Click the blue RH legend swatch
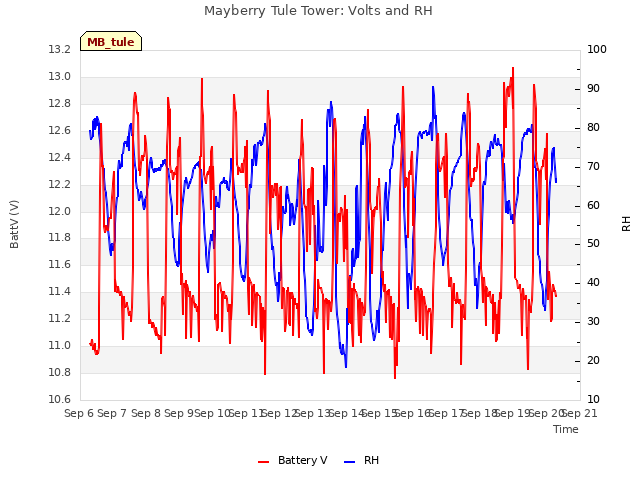Screen dimensions: 640x480 [349, 462]
